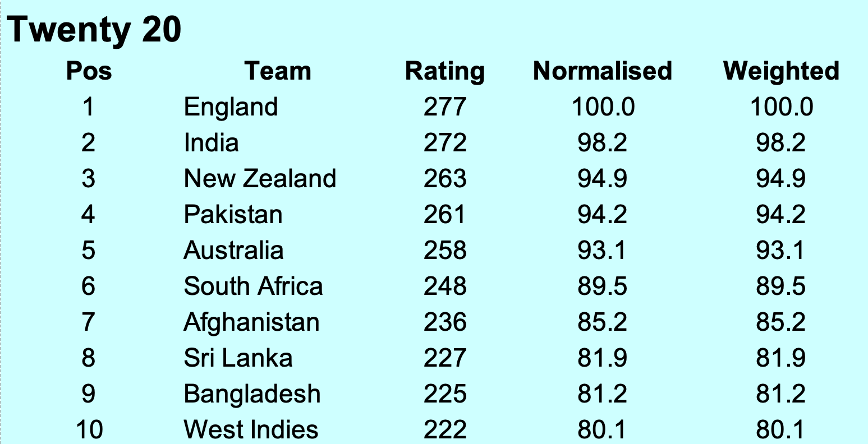
Task: Select the Pos column header
Action: [x=89, y=71]
